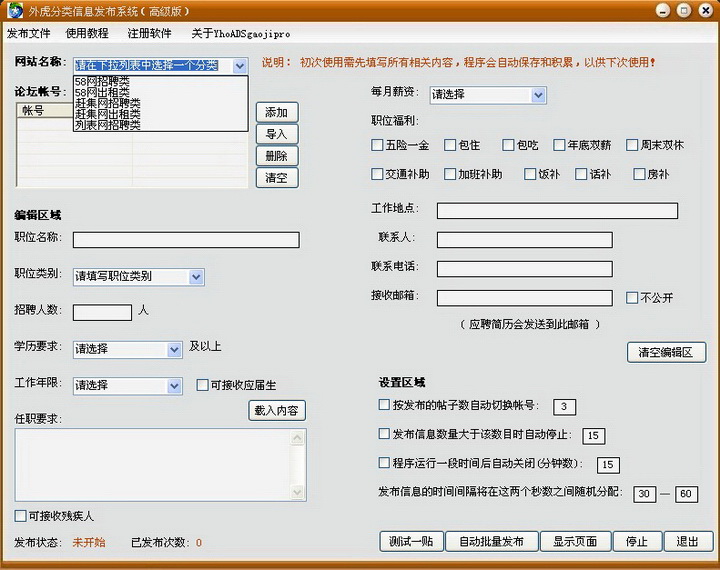This screenshot has height=570, width=720.
Task: Click the interval maximum field showing 60
Action: click(686, 494)
